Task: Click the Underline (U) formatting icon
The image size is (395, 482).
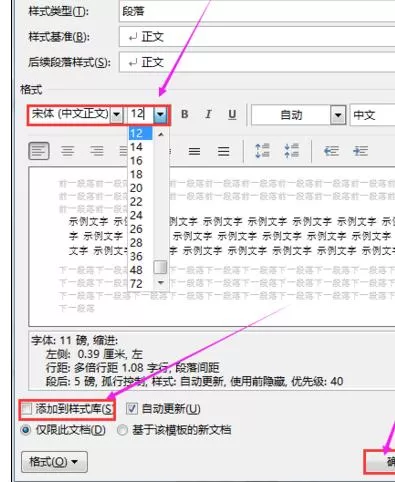Action: click(x=232, y=115)
